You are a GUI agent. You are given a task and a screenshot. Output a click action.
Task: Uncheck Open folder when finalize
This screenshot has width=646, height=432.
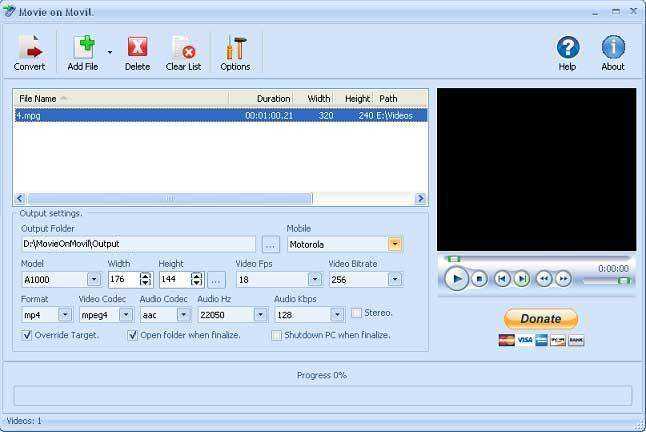click(x=132, y=335)
